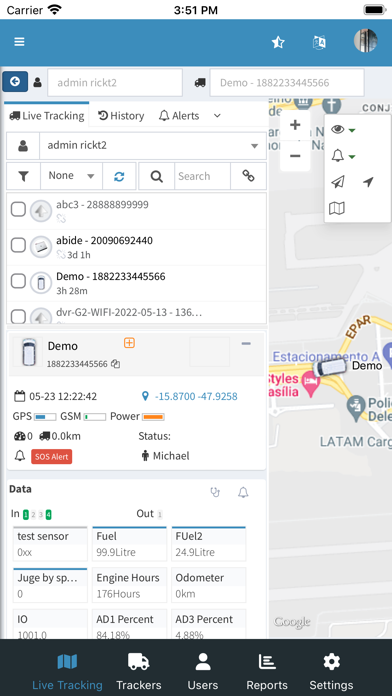Click the tracker Search input field
392x696 pixels.
click(x=202, y=176)
